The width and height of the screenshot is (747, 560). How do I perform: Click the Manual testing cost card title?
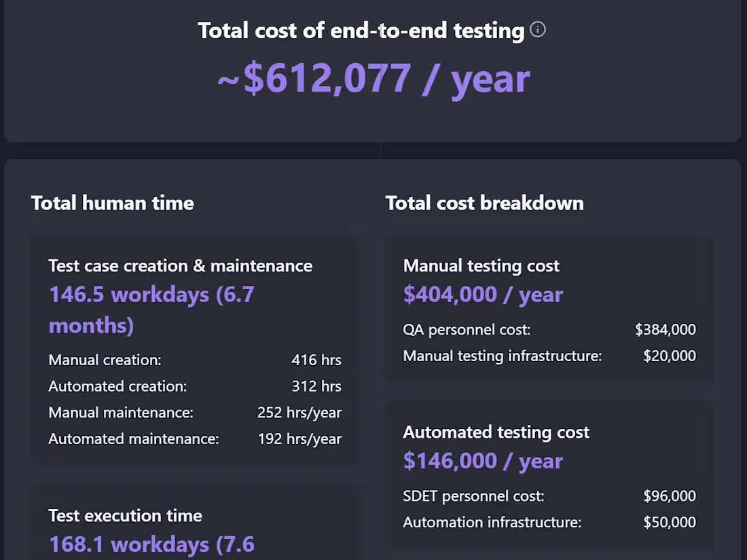pos(481,266)
